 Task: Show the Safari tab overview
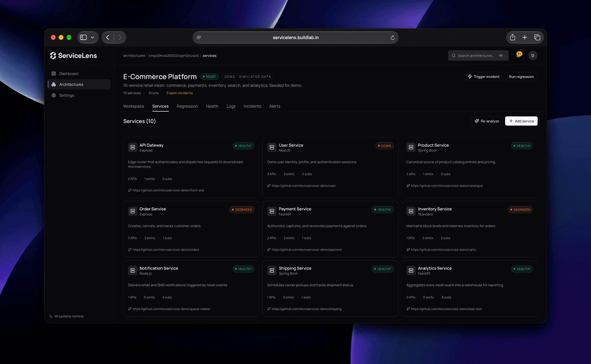tap(537, 37)
